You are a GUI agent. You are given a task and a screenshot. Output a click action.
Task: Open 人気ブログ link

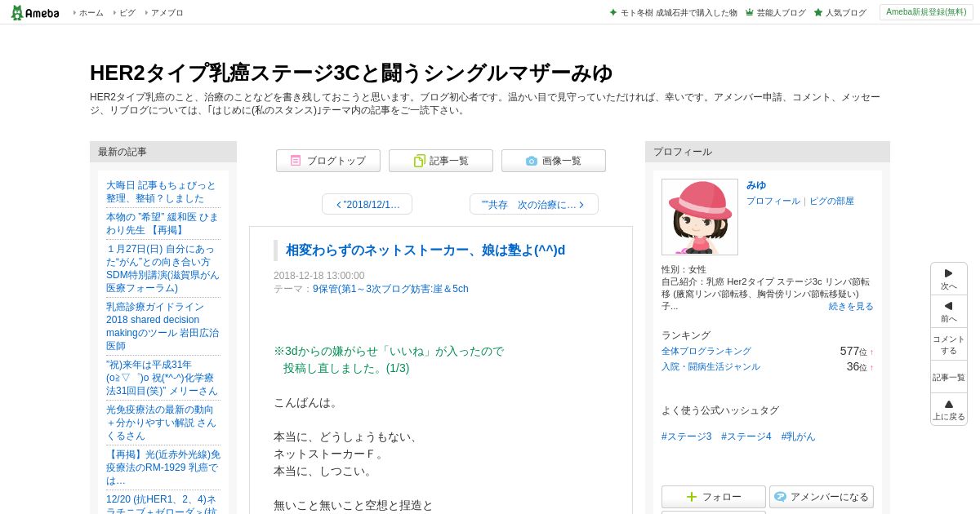click(x=845, y=12)
